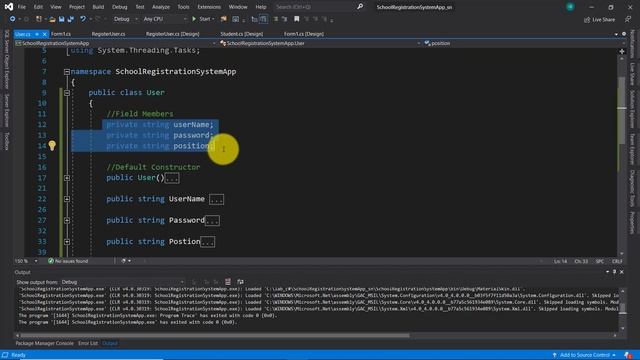
Task: Open the Any CPU platform dropdown
Action: pyautogui.click(x=165, y=19)
